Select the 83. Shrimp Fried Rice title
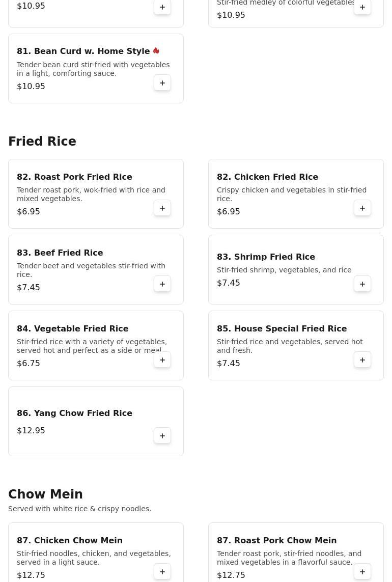The image size is (392, 582). pyautogui.click(x=266, y=257)
